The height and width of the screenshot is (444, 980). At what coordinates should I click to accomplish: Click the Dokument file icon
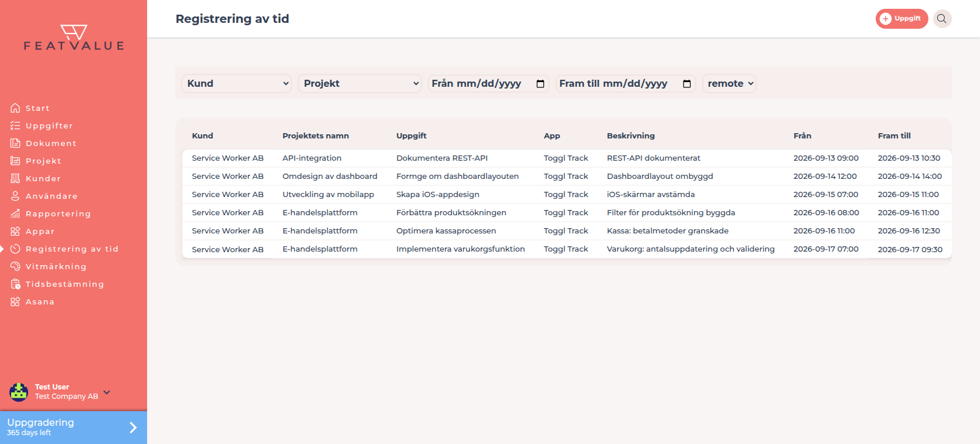tap(15, 143)
